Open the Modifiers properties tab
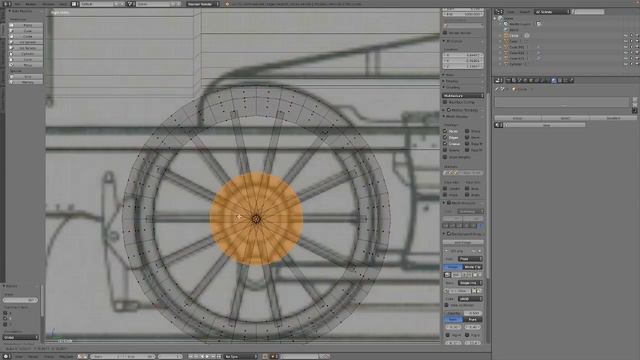 542,80
